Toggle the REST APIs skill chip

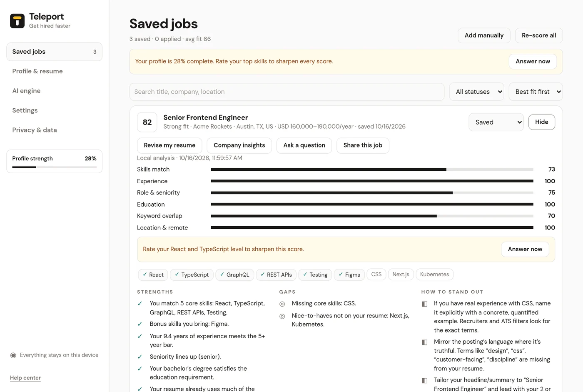[276, 275]
